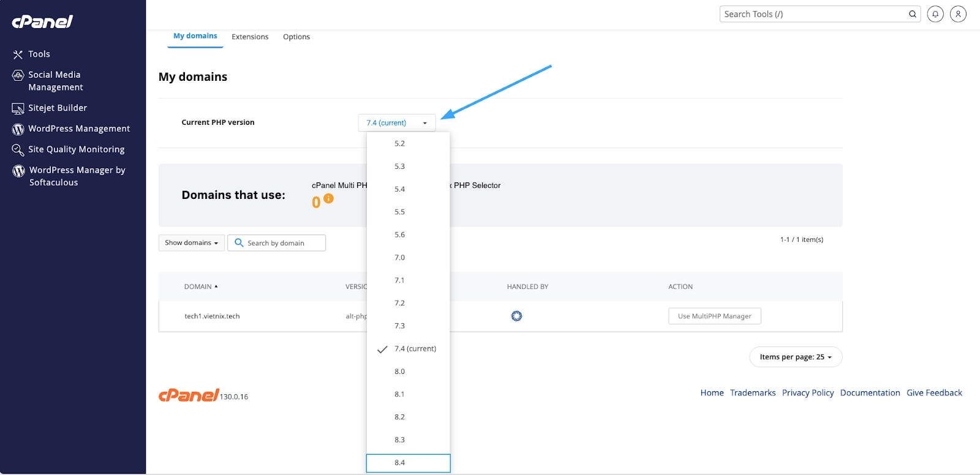Launch Sitejet Builder
Image resolution: width=980 pixels, height=475 pixels.
click(x=57, y=108)
